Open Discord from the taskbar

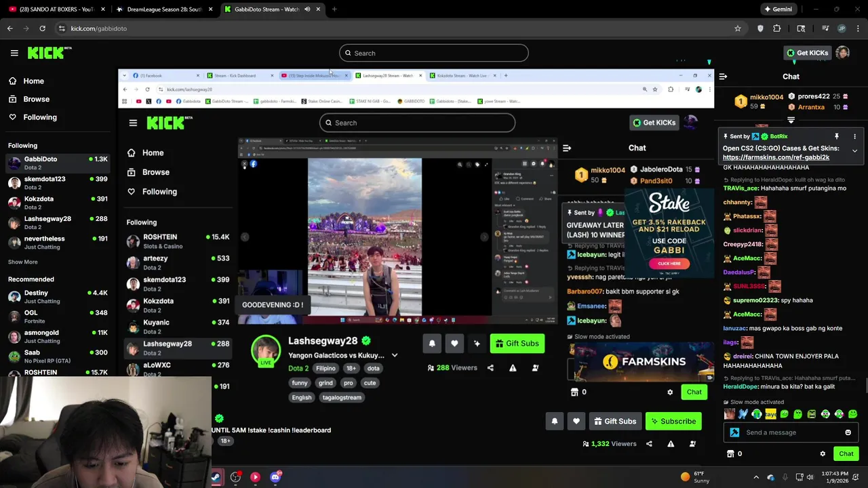[275, 477]
